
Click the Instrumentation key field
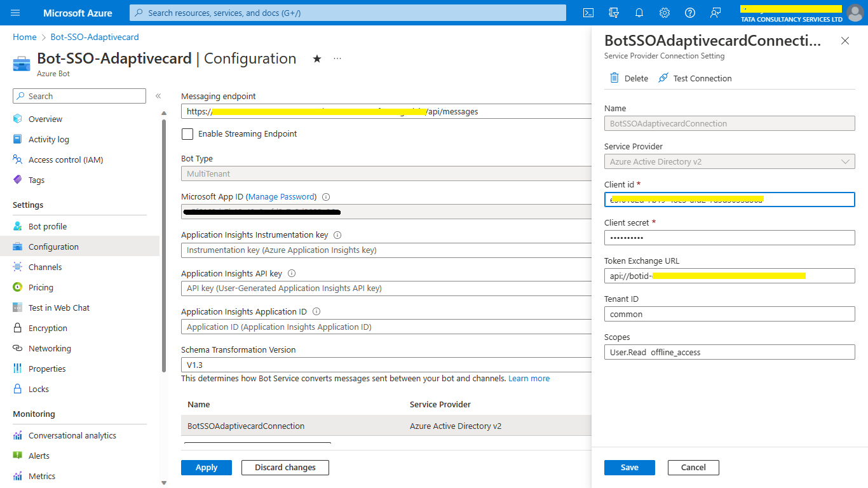click(x=386, y=250)
